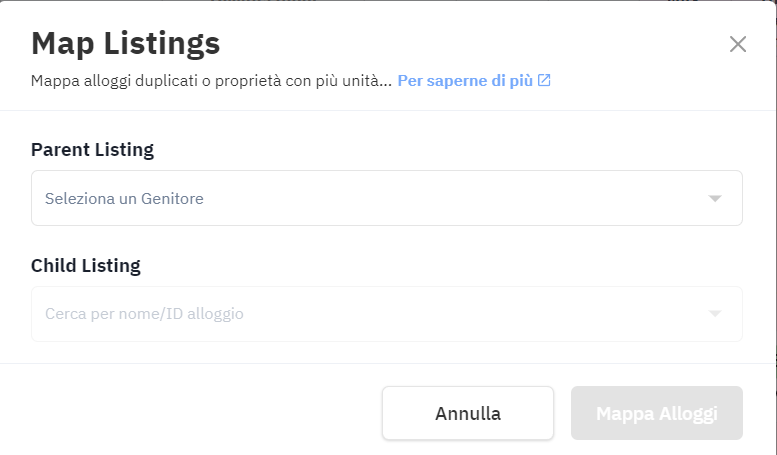Expand the Child Listing dropdown arrow
The width and height of the screenshot is (777, 455).
[715, 314]
